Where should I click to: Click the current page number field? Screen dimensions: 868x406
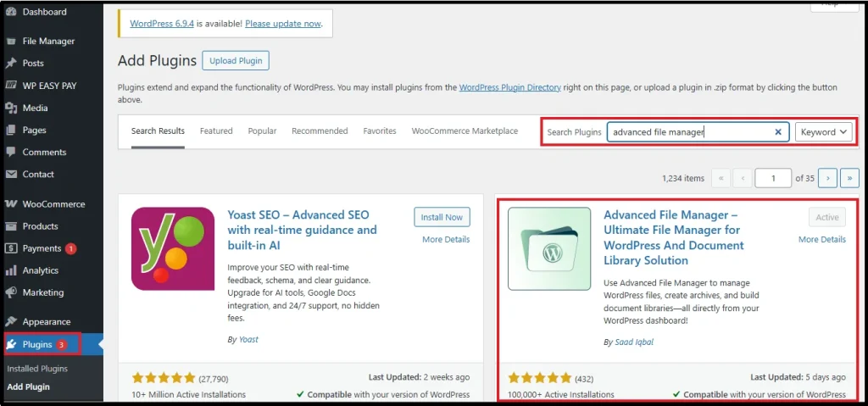(773, 178)
